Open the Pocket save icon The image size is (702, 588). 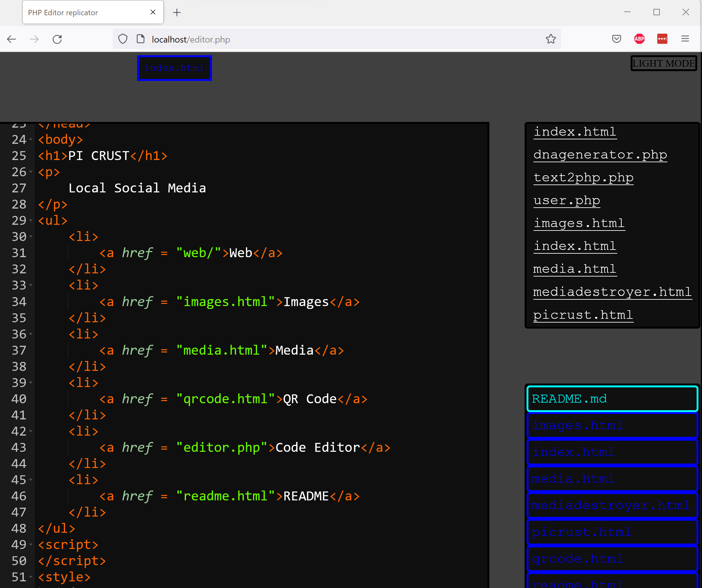point(616,39)
